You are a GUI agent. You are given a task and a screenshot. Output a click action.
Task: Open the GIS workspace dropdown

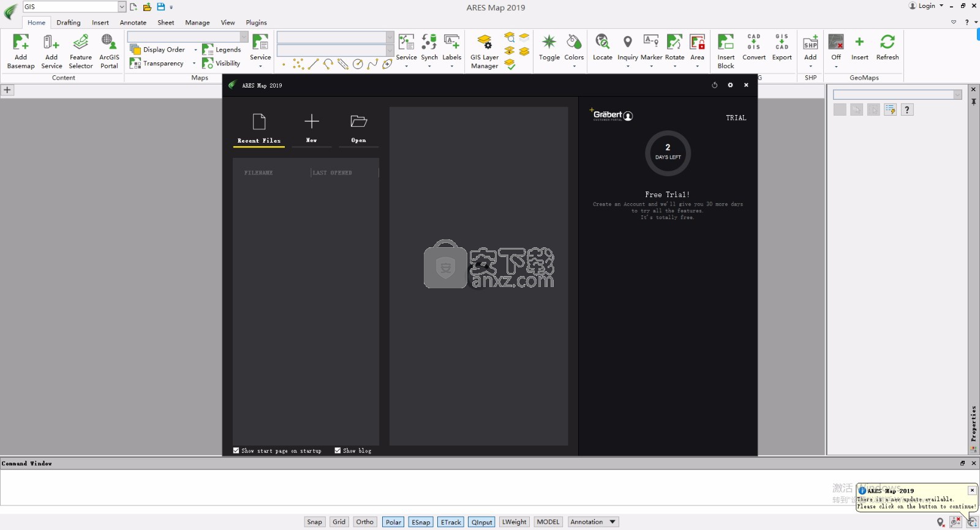[x=122, y=7]
